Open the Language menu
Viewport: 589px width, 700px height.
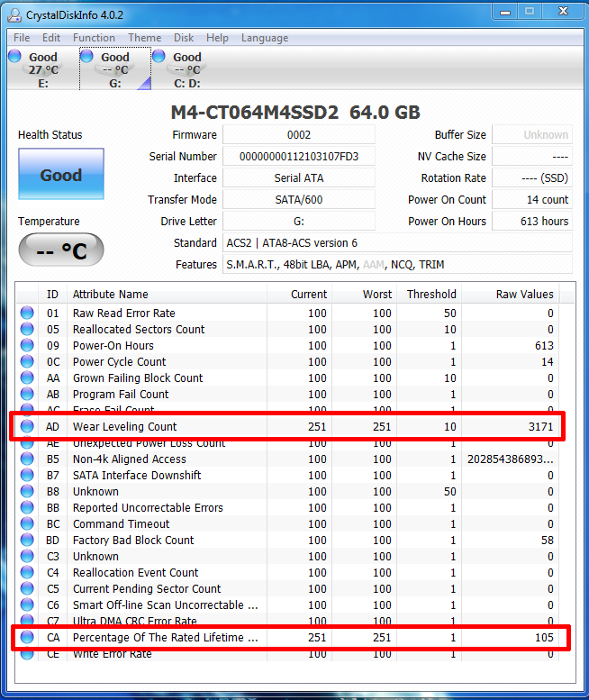coord(265,38)
